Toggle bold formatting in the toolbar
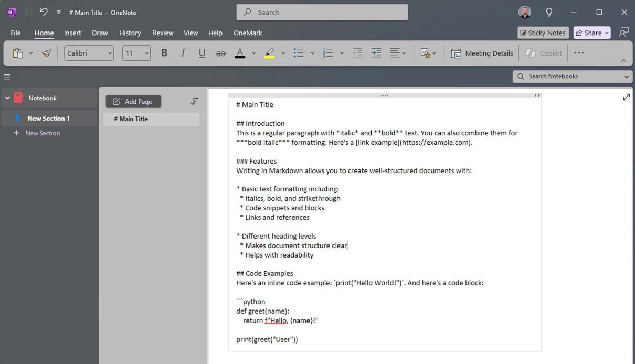Image resolution: width=635 pixels, height=364 pixels. tap(164, 53)
